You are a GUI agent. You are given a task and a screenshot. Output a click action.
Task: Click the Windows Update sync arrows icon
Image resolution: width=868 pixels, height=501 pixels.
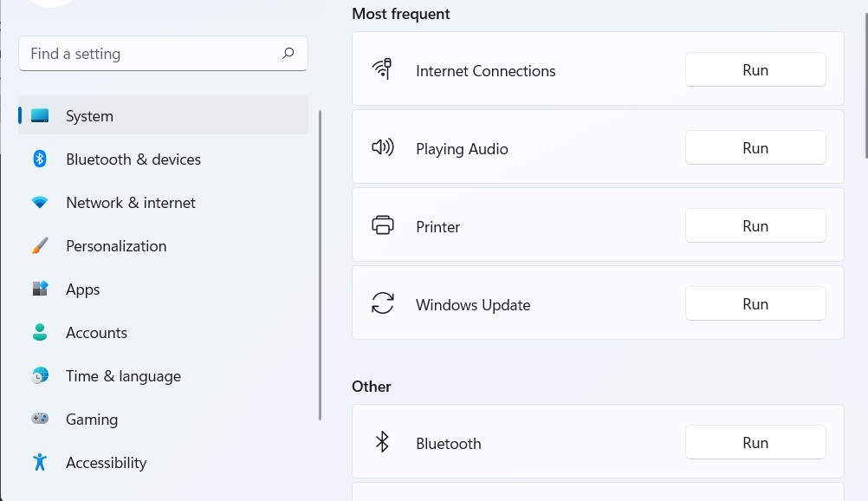[x=382, y=303]
